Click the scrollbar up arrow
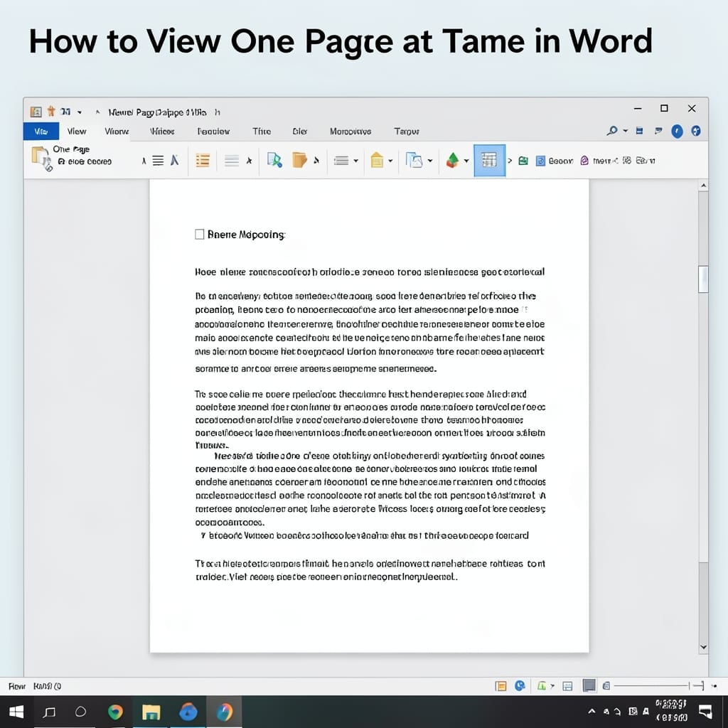This screenshot has height=728, width=728. (x=703, y=186)
